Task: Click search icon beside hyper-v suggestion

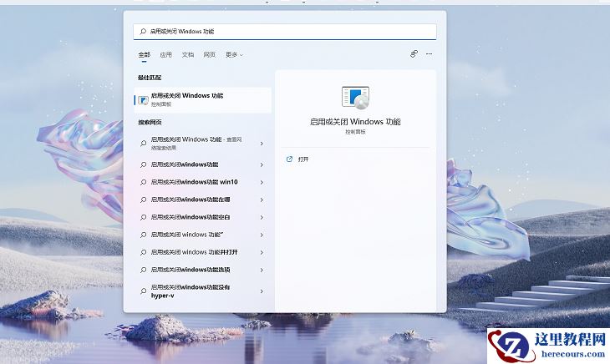Action: click(x=143, y=291)
